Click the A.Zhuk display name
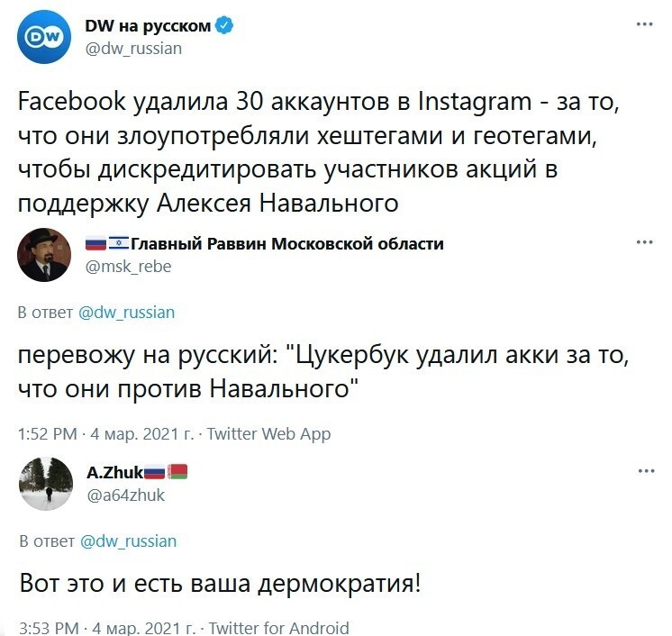Image resolution: width=672 pixels, height=636 pixels. [x=114, y=472]
